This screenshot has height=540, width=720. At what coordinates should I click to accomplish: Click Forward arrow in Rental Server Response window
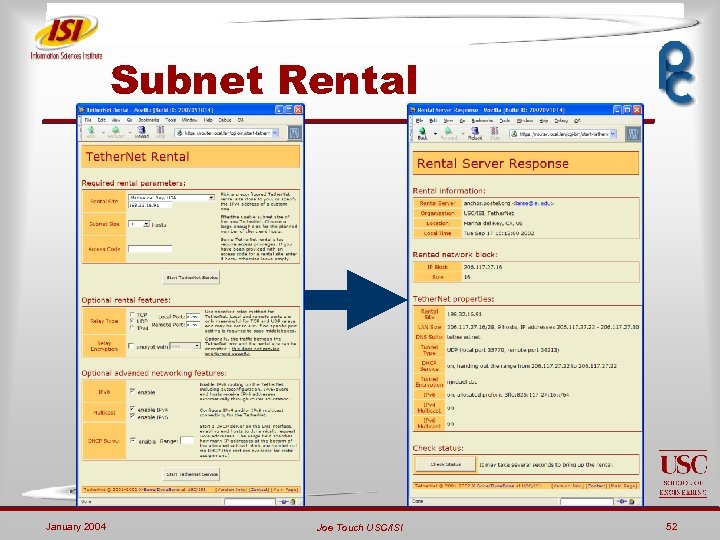click(448, 132)
